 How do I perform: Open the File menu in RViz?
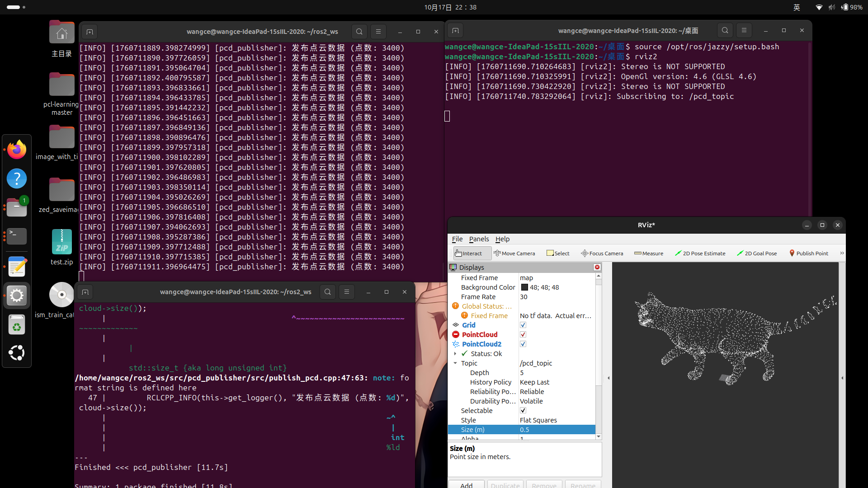coord(457,239)
